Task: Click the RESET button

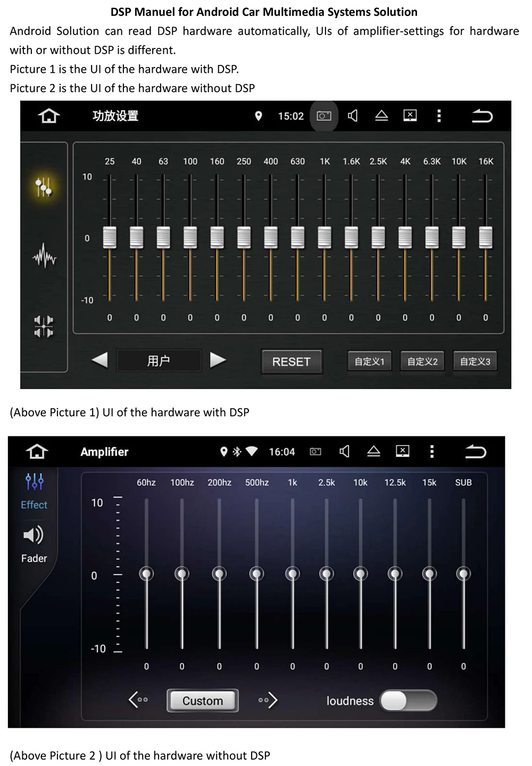Action: [292, 361]
